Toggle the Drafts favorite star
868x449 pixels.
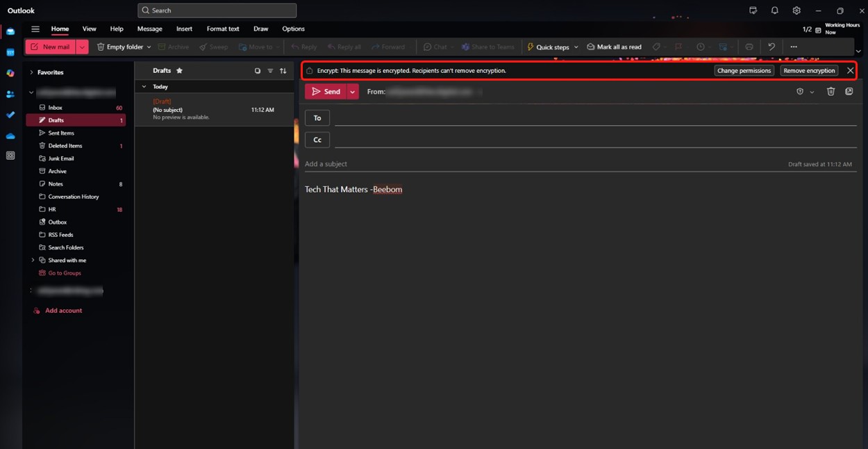pos(179,71)
